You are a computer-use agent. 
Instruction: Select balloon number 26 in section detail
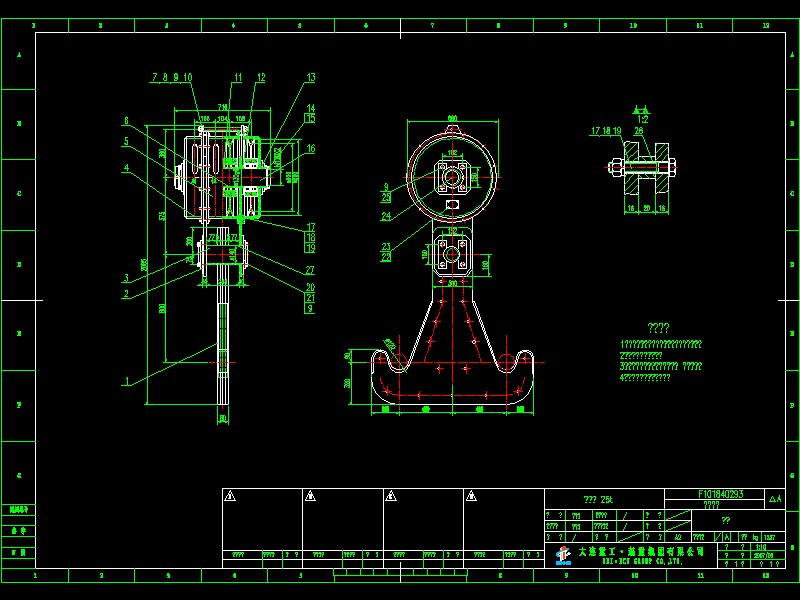(x=639, y=131)
